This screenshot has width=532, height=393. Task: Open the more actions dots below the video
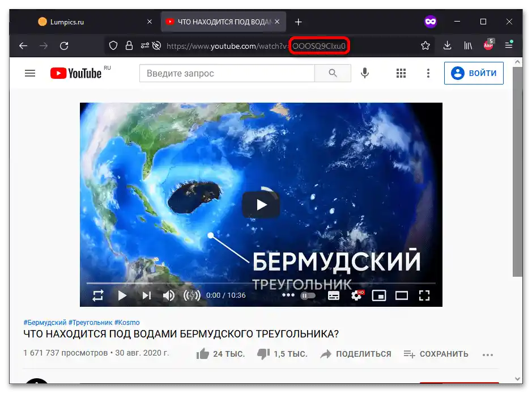pos(488,354)
